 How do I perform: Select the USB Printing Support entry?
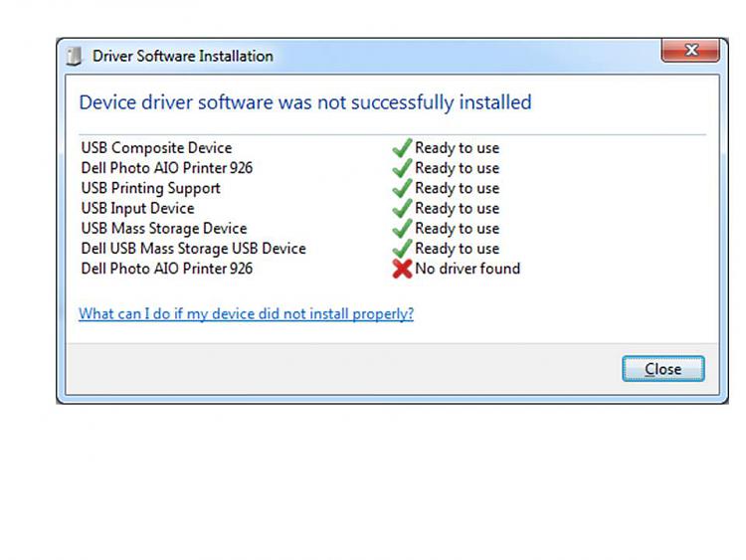tap(151, 188)
